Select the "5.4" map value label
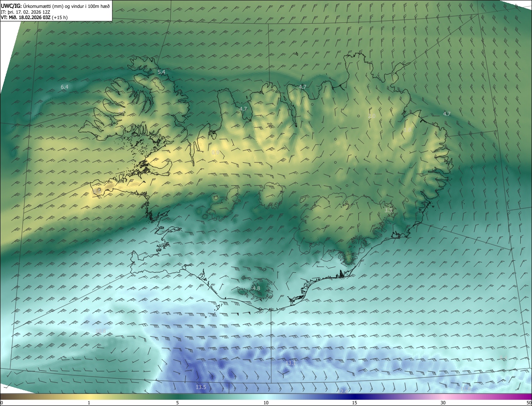This screenshot has width=532, height=406. tap(161, 72)
